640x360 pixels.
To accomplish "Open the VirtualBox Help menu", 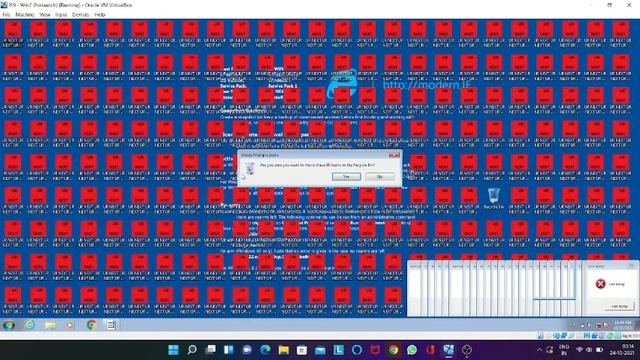I will pyautogui.click(x=100, y=14).
